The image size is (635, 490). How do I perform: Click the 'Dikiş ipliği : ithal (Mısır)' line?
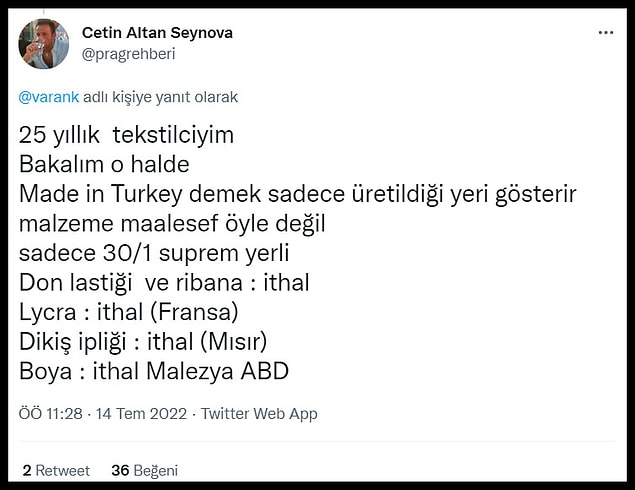point(143,342)
